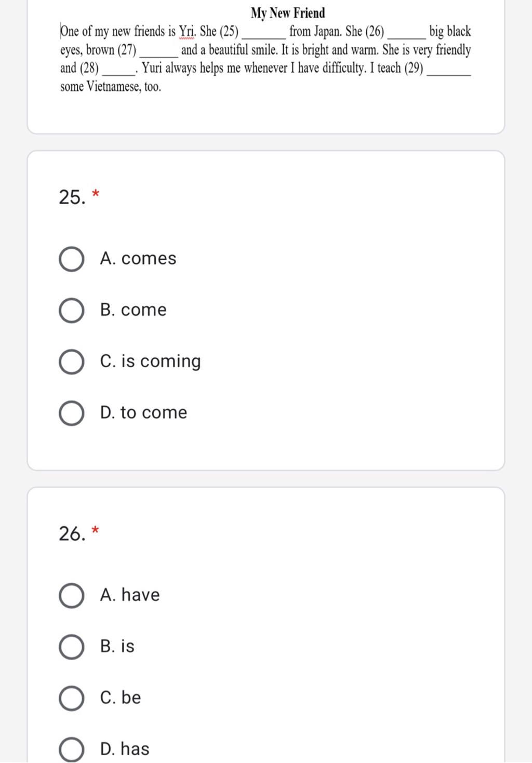
Task: Click the 'My New Friend' passage title
Action: click(288, 13)
